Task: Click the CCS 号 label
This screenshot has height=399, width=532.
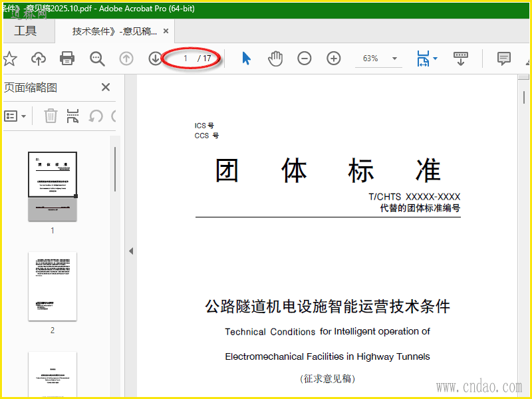Action: (207, 136)
